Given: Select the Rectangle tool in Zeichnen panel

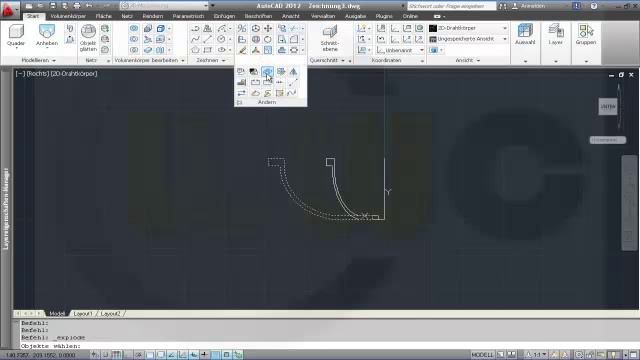Looking at the screenshot, I should [x=207, y=50].
